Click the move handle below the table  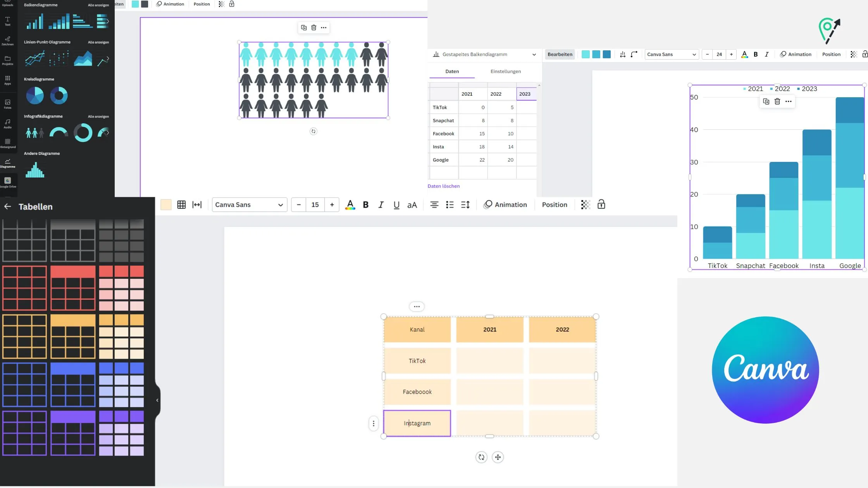498,457
